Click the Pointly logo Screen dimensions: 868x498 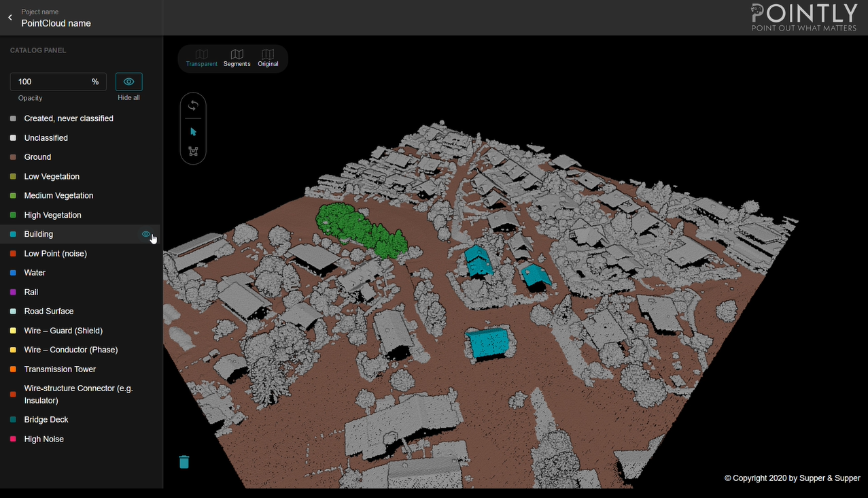pyautogui.click(x=804, y=17)
